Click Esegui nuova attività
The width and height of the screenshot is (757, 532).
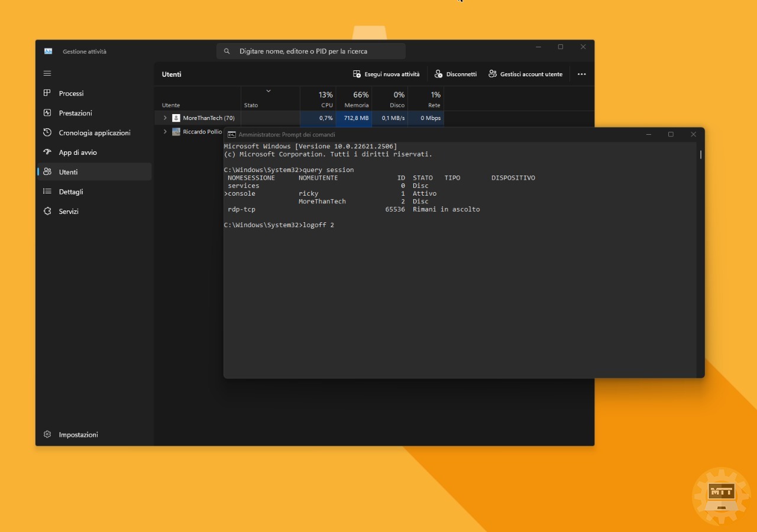pos(387,74)
